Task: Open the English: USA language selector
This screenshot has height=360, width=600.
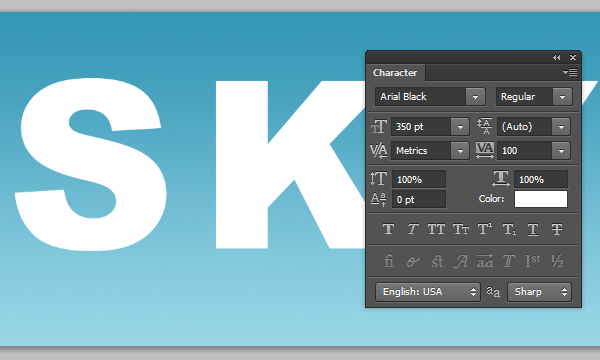Action: pyautogui.click(x=427, y=292)
